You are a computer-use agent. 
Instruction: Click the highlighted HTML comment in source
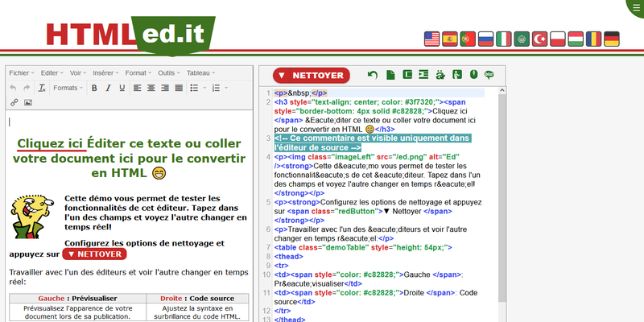point(372,143)
